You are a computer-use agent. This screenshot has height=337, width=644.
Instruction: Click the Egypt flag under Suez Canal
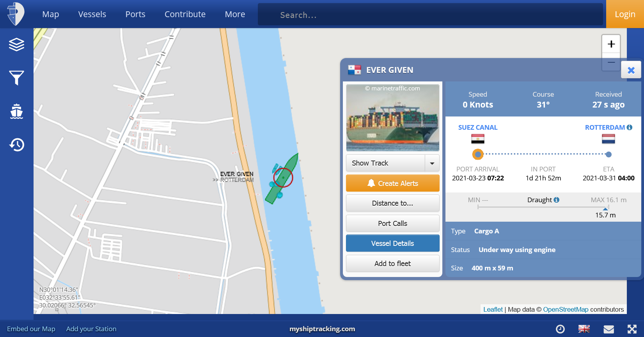click(x=478, y=139)
